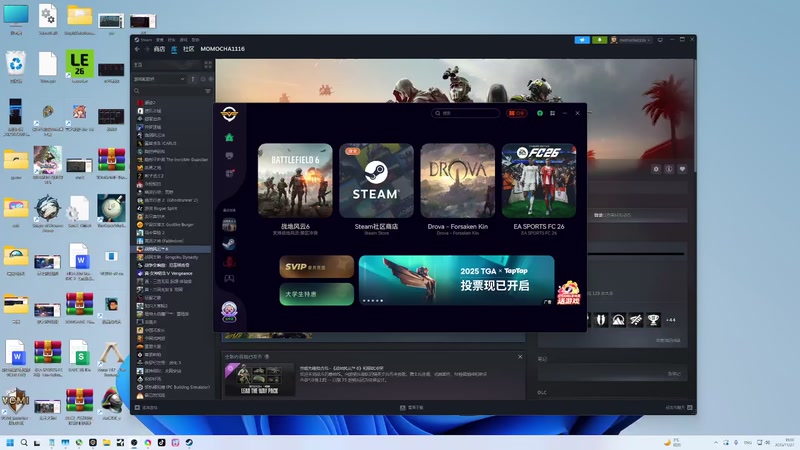The height and width of the screenshot is (450, 800).
Task: Click the green notification bell in the Steam title bar
Action: click(x=599, y=40)
